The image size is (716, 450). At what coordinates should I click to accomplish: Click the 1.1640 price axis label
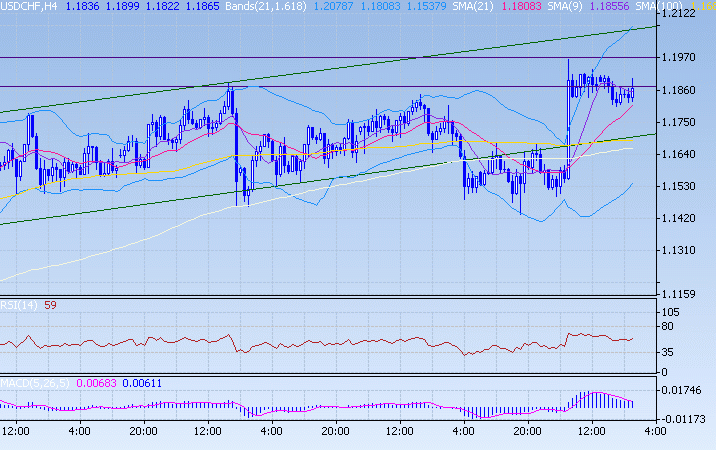[x=687, y=154]
